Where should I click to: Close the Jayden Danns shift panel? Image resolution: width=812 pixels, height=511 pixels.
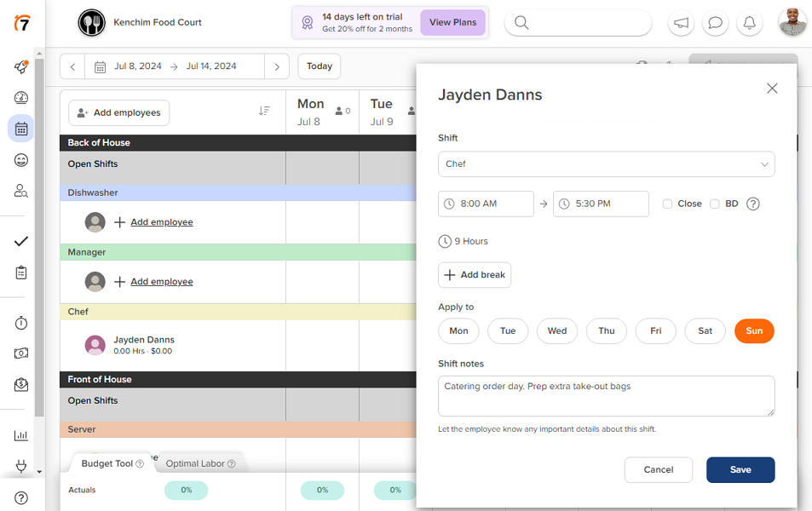point(772,89)
